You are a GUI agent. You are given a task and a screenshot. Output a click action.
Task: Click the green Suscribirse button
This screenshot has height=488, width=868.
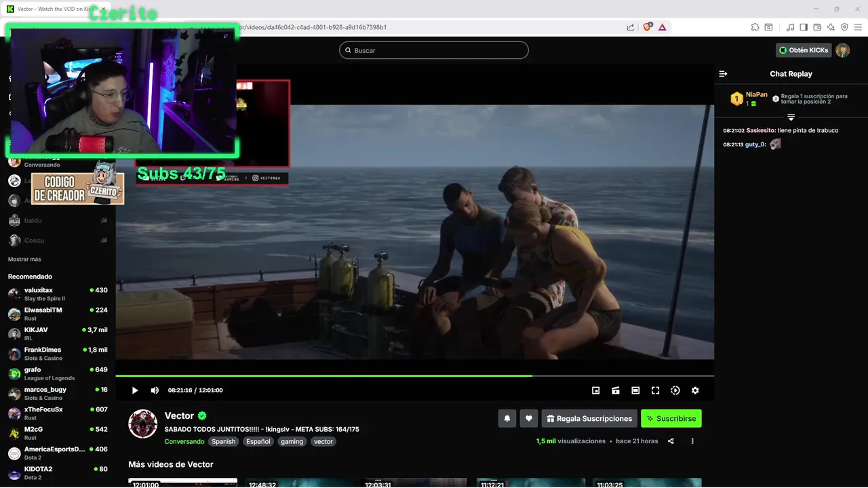671,419
